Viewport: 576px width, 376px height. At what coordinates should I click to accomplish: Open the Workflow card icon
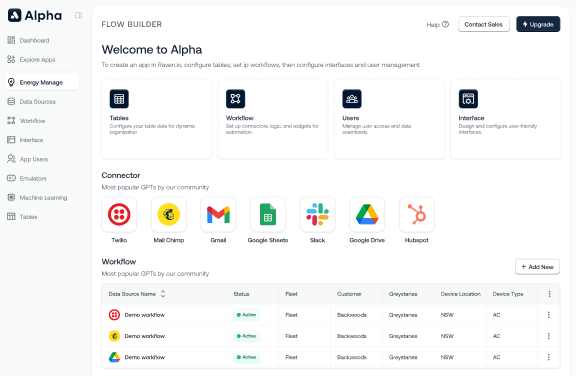tap(235, 99)
